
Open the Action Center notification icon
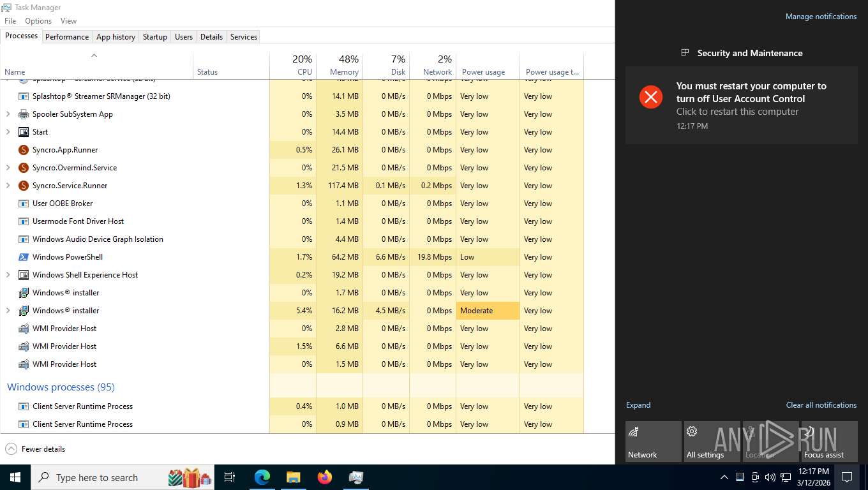847,477
